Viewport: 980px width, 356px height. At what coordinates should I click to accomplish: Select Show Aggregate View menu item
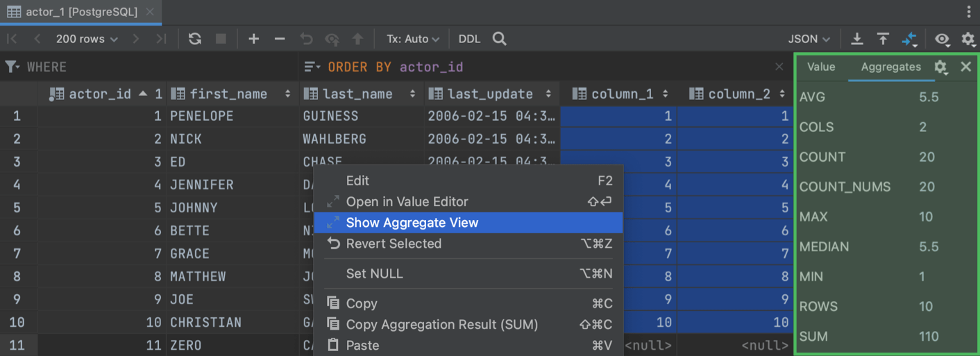pos(412,223)
